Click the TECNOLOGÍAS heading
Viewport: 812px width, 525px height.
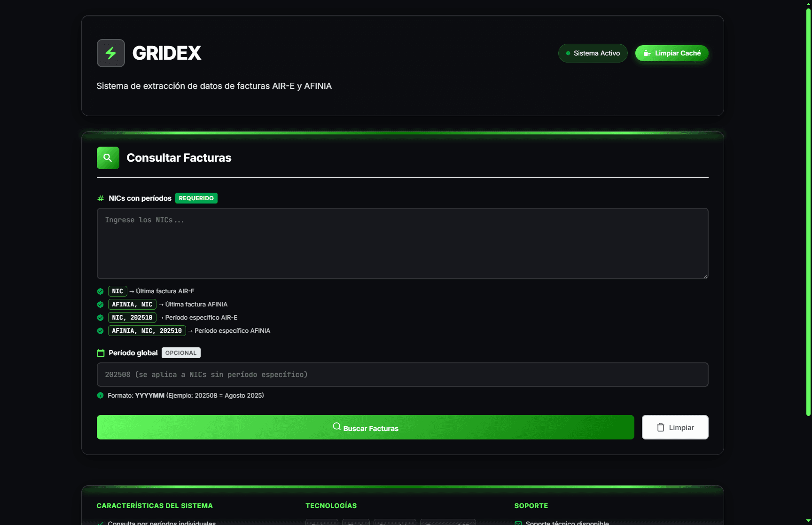coord(331,506)
